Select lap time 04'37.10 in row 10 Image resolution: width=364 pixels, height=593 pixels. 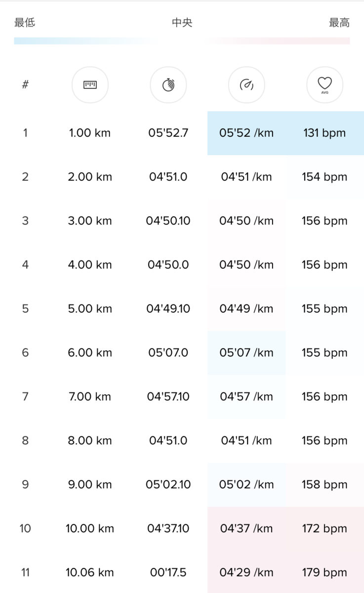click(168, 529)
